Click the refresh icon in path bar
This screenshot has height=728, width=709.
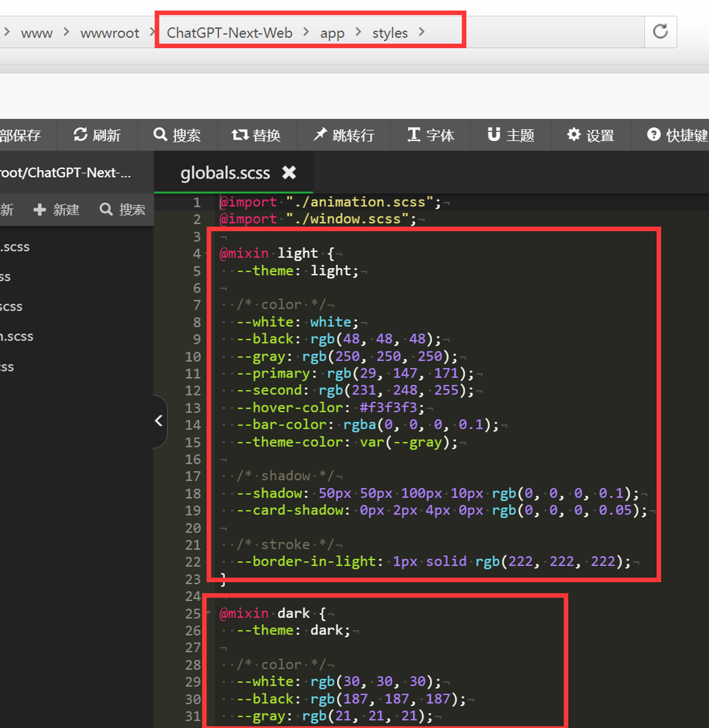point(660,32)
